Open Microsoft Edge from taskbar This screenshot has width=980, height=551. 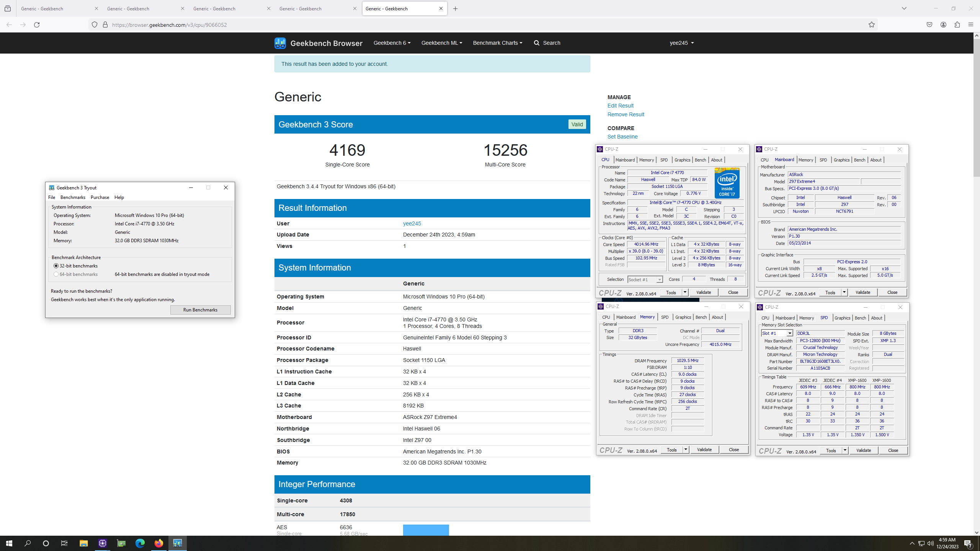[140, 543]
